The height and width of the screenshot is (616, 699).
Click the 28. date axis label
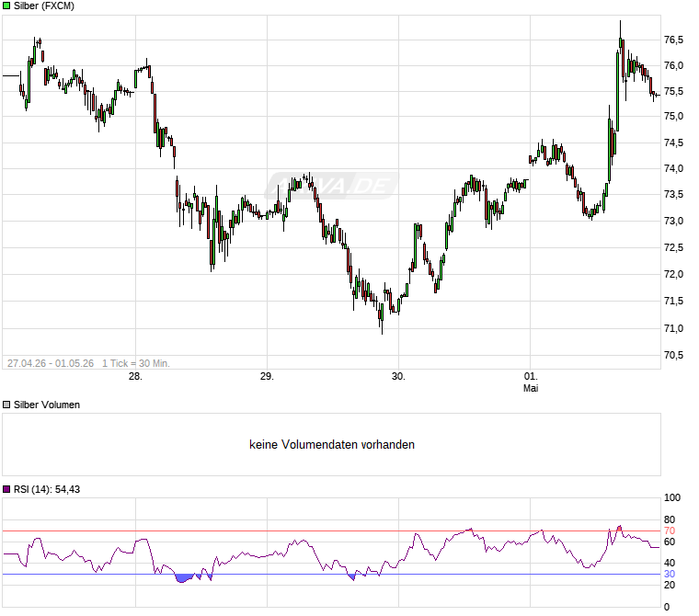pos(135,376)
